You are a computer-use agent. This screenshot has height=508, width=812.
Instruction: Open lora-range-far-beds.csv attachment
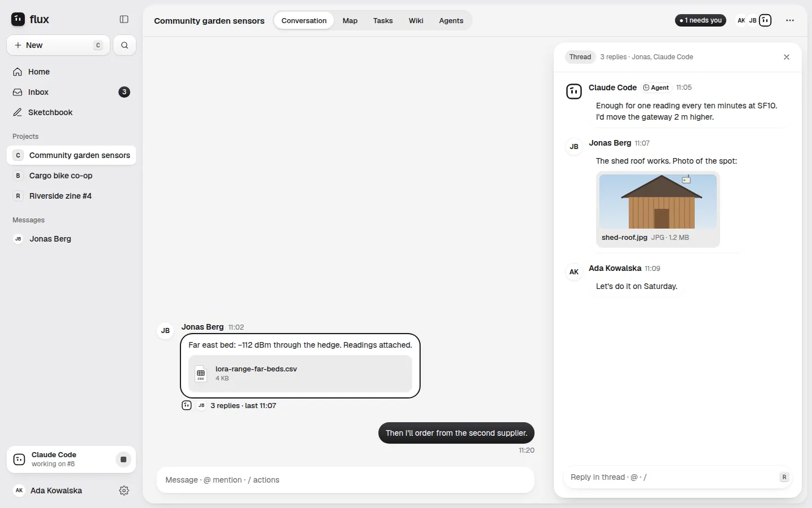300,374
